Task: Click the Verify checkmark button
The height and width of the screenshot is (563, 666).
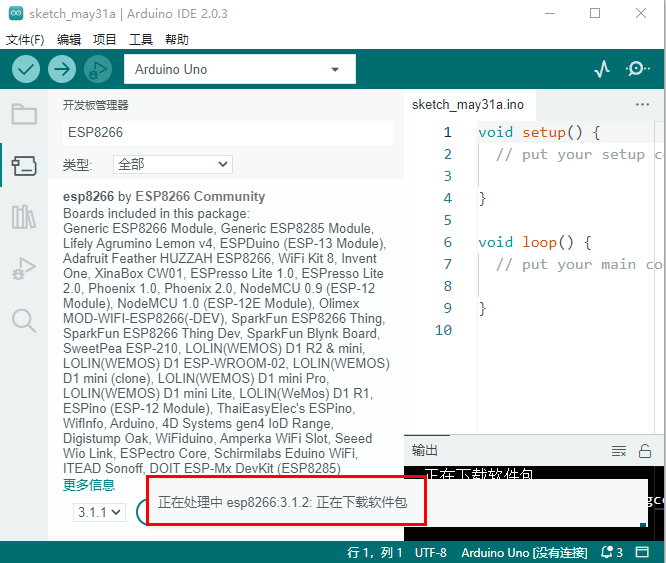Action: [26, 69]
